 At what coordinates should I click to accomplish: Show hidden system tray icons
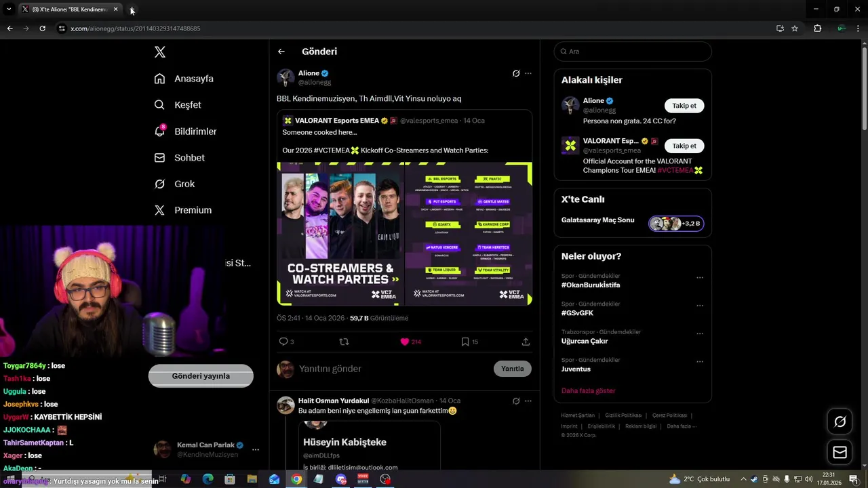[744, 479]
